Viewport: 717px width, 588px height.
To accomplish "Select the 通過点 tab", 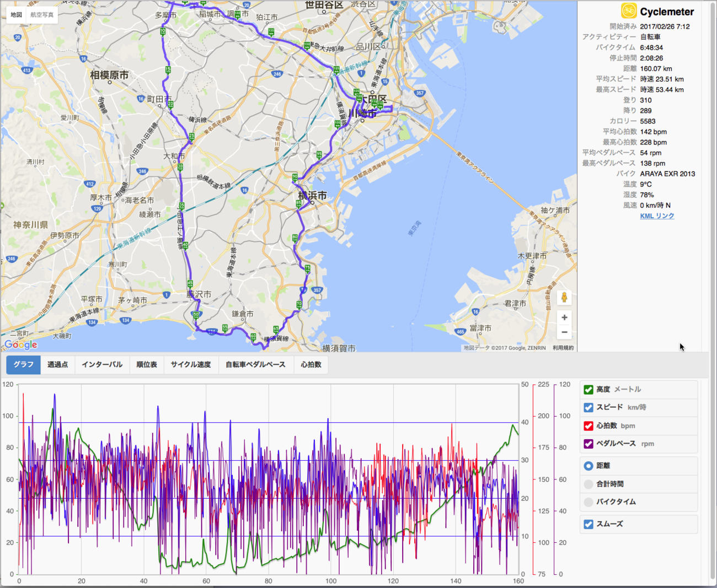I will point(57,365).
